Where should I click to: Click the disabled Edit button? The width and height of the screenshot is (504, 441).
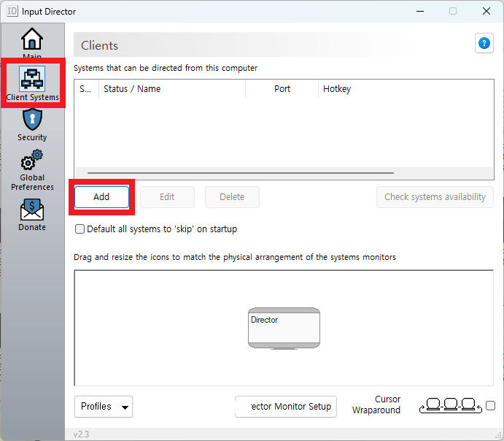pyautogui.click(x=167, y=197)
